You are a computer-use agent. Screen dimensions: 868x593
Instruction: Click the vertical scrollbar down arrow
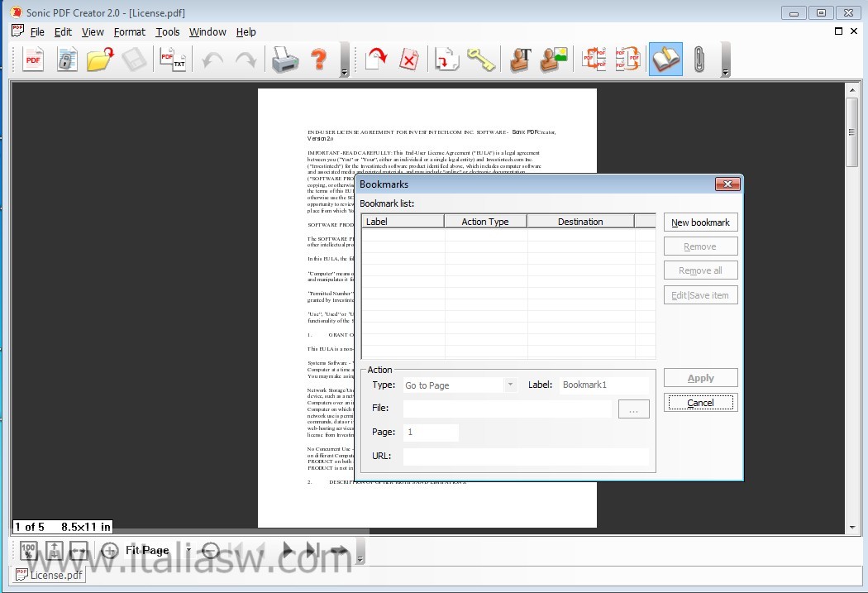(852, 528)
